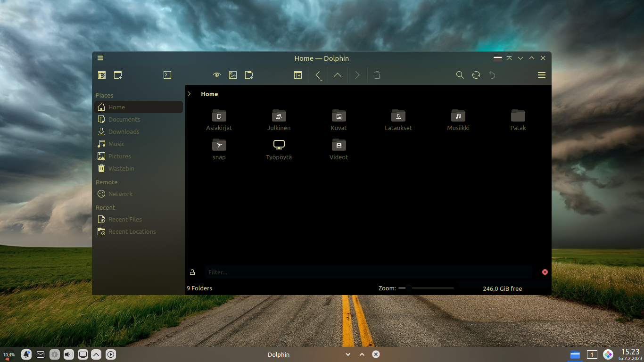Image resolution: width=644 pixels, height=362 pixels.
Task: Click the 246,0 GiB free space indicator
Action: click(503, 288)
